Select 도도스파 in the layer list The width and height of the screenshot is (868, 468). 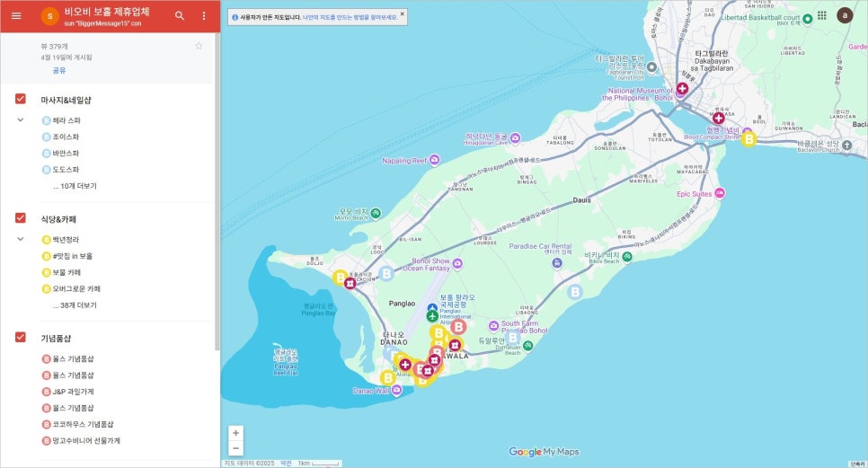click(x=66, y=169)
